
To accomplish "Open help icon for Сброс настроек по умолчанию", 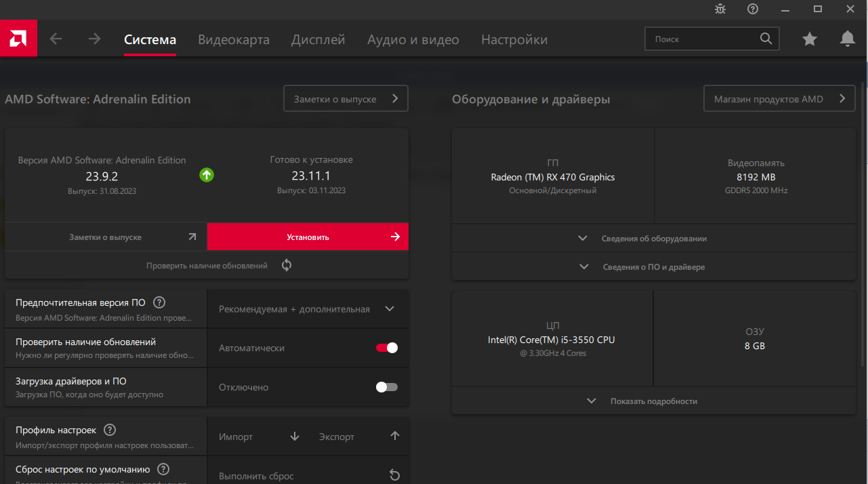I will (x=163, y=469).
